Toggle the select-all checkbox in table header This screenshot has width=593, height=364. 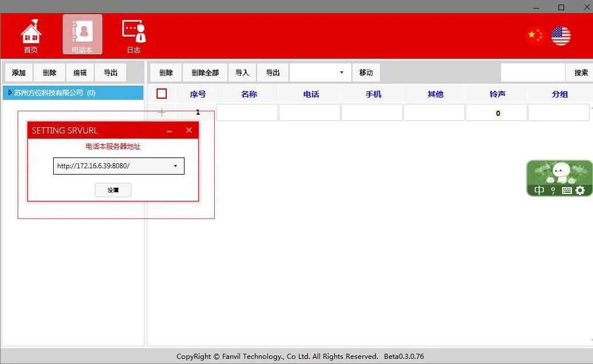tap(162, 94)
